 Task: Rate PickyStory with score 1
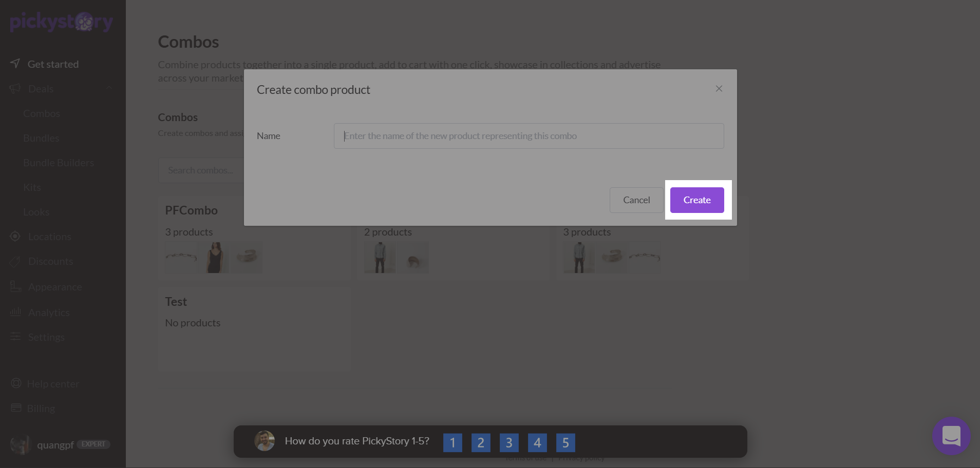click(453, 442)
